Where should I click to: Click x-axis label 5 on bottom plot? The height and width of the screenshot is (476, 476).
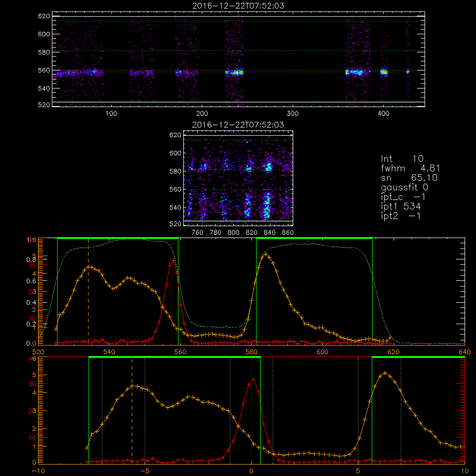pos(358,471)
